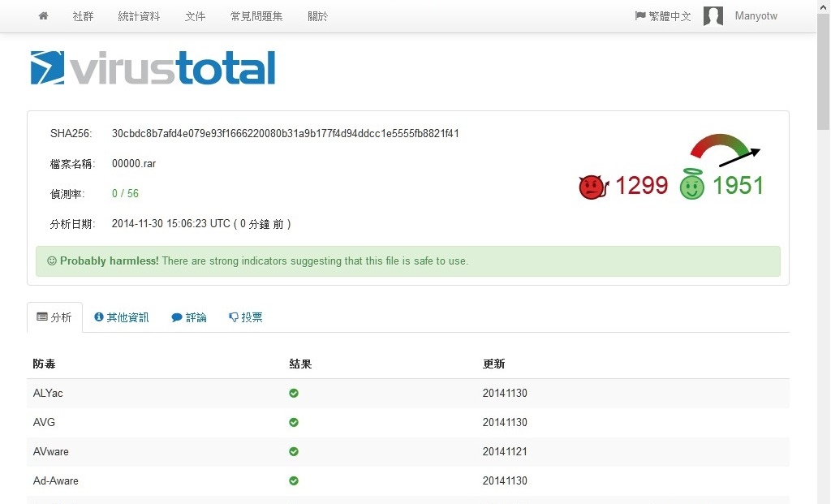The image size is (831, 504).
Task: Click file name 00000.rar
Action: tap(134, 163)
